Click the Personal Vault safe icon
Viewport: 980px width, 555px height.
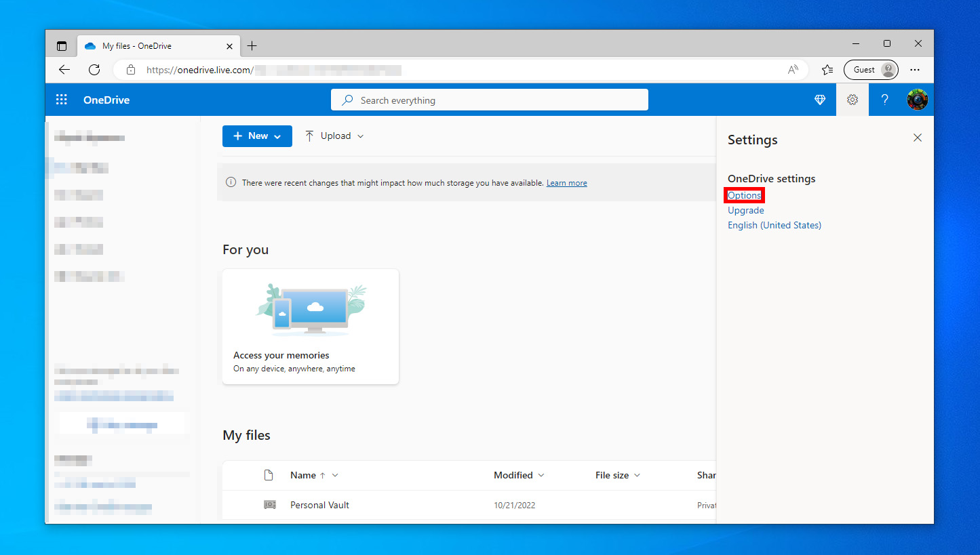(x=270, y=505)
